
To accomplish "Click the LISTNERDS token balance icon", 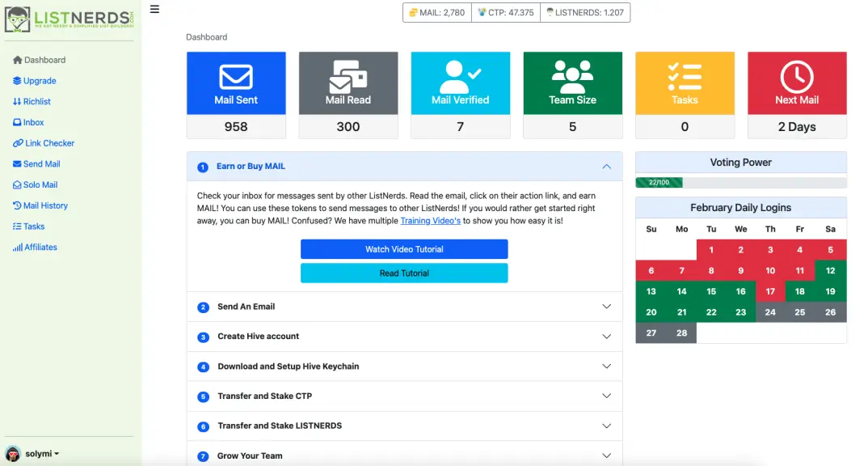I will (550, 12).
